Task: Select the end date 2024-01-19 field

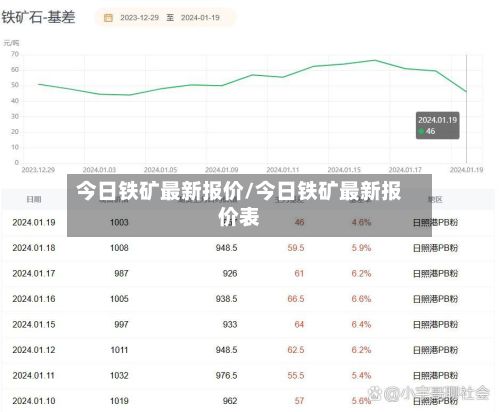Action: [200, 18]
